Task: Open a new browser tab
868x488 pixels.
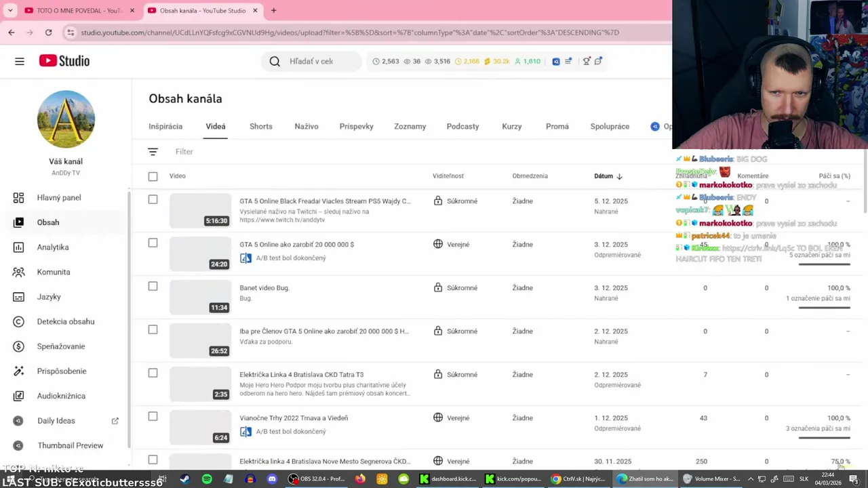Action: tap(273, 10)
